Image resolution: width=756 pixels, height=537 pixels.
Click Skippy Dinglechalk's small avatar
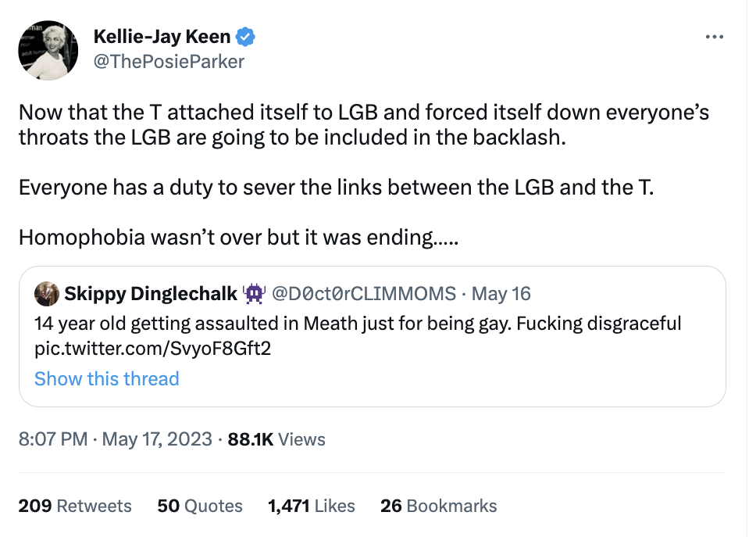click(46, 294)
